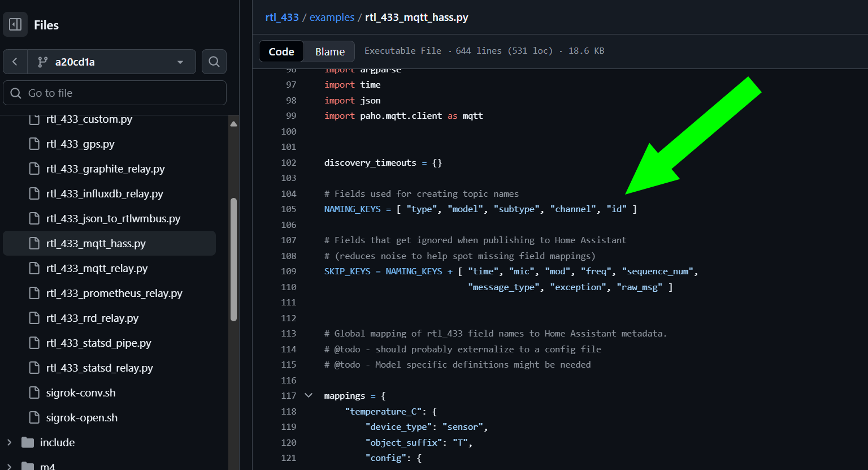Click the include folder icon
Viewport: 868px width, 470px height.
(x=28, y=442)
